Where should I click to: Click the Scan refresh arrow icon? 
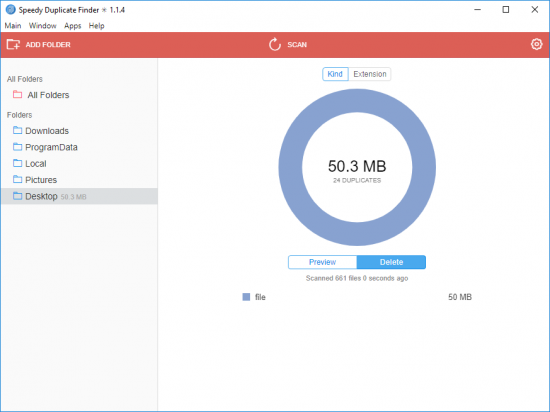click(x=275, y=45)
